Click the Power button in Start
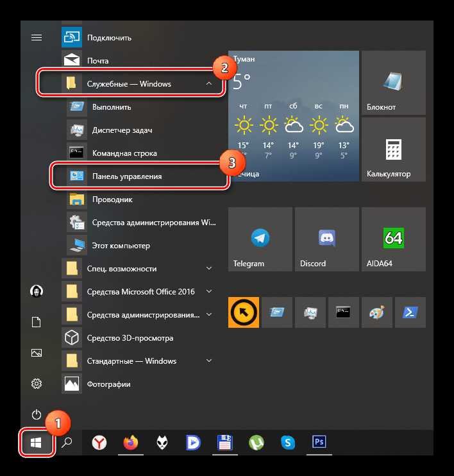454x476 pixels. [37, 414]
